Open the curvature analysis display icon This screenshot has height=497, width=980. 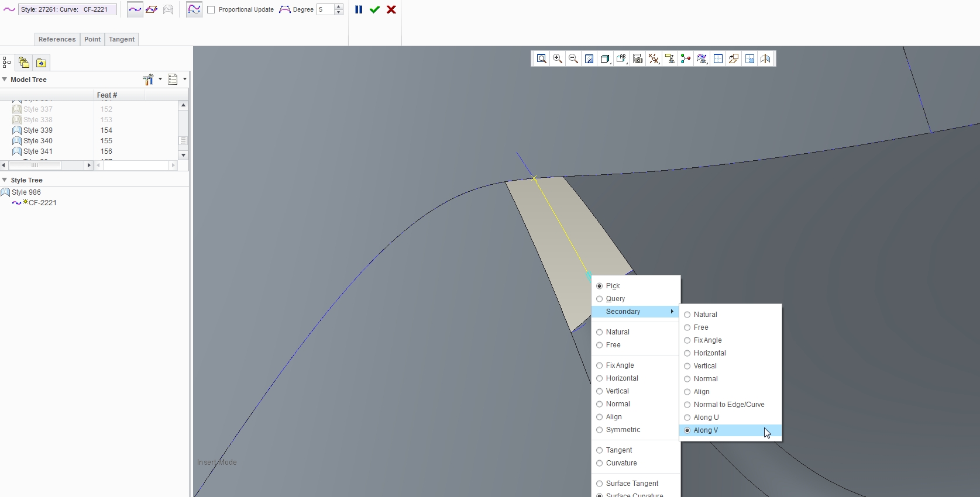pos(702,58)
